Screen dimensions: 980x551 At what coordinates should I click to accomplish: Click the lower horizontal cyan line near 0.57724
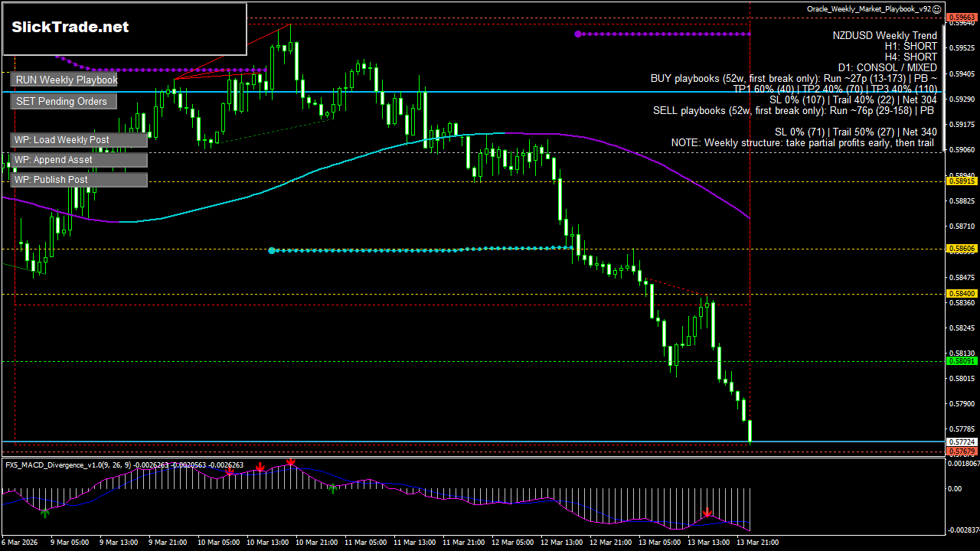point(472,442)
